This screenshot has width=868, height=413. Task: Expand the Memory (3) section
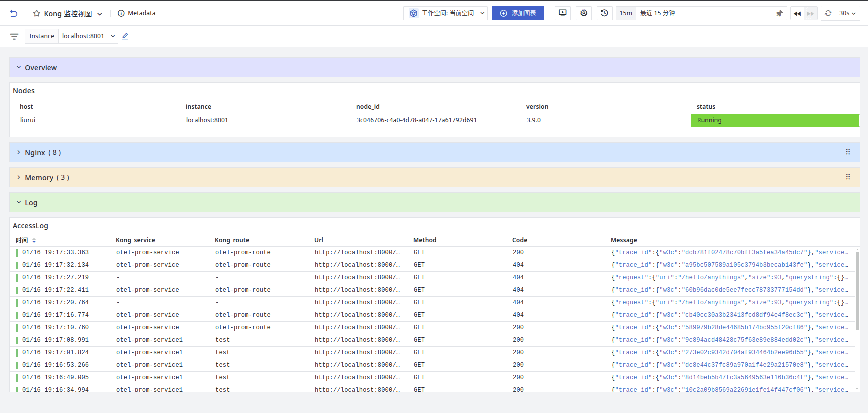point(19,177)
